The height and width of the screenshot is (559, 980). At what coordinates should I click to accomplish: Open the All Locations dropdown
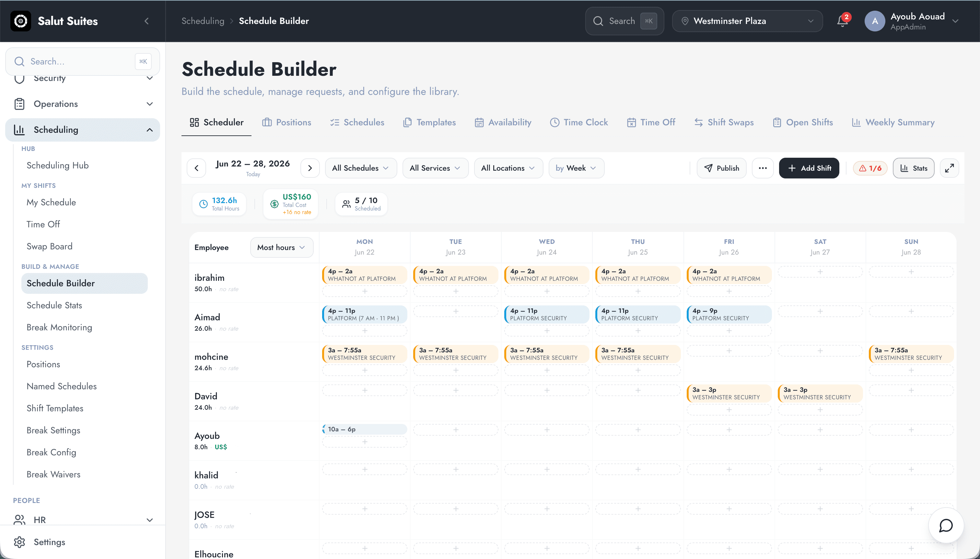click(508, 168)
